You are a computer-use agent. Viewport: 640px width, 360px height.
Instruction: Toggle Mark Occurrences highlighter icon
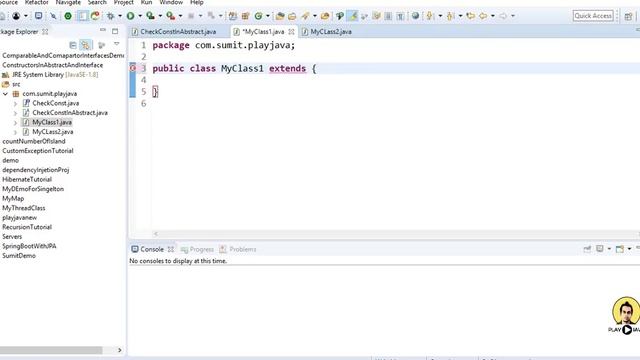pos(353,16)
